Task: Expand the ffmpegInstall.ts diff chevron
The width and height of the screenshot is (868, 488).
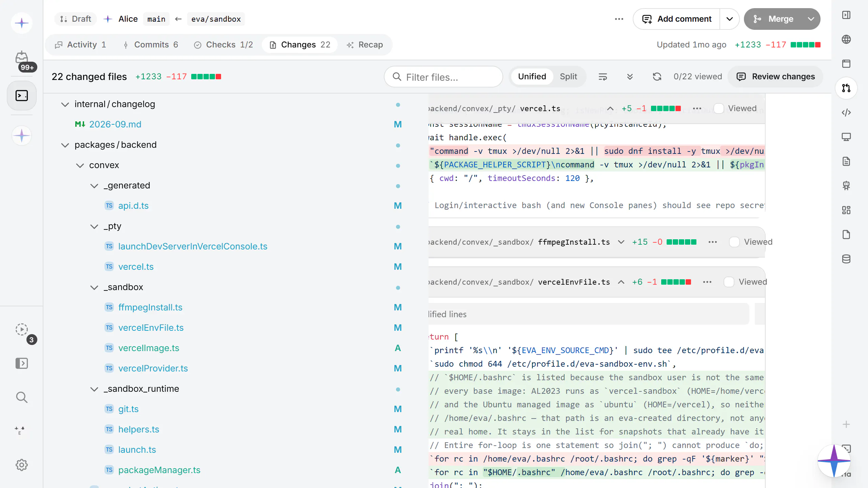Action: point(621,242)
